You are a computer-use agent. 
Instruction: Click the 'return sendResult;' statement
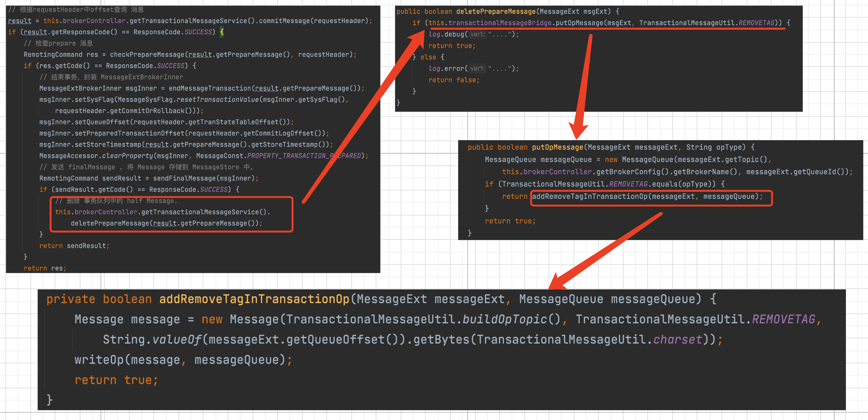[74, 246]
